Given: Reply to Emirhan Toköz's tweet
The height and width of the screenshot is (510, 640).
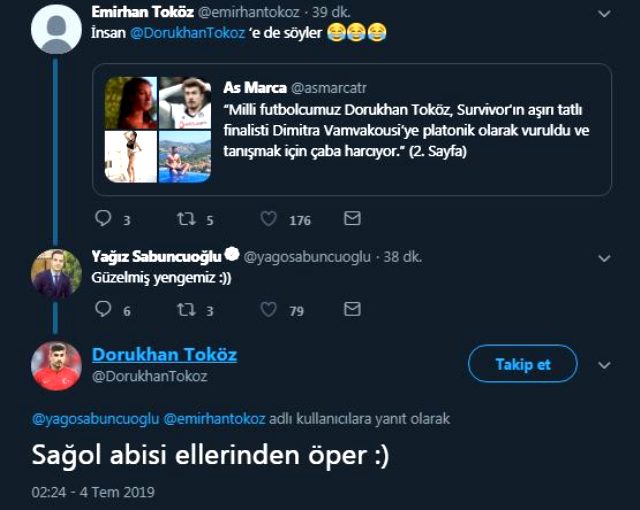Looking at the screenshot, I should coord(103,219).
